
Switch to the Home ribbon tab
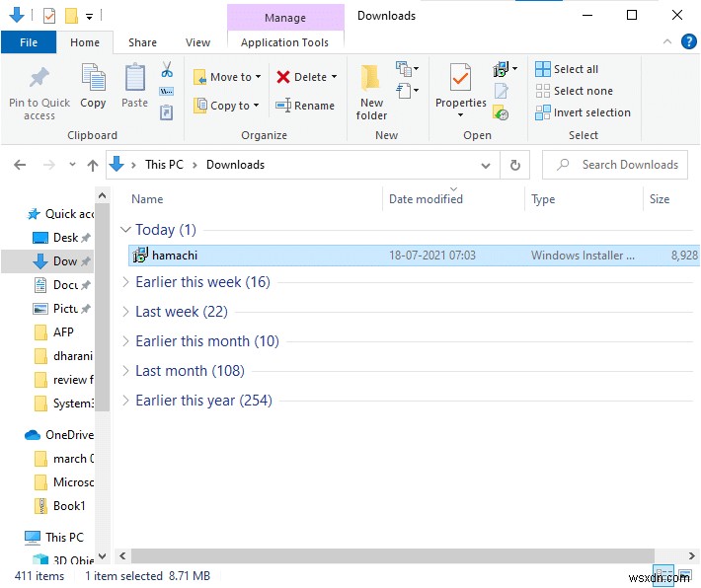tap(85, 42)
